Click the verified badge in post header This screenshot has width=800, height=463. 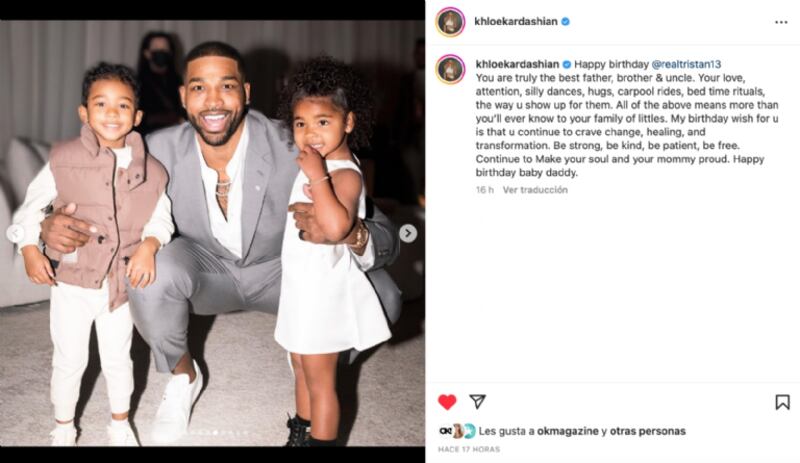[x=565, y=21]
